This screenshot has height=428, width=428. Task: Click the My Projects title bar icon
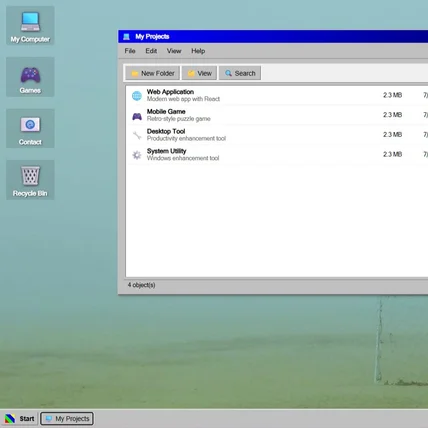click(126, 37)
